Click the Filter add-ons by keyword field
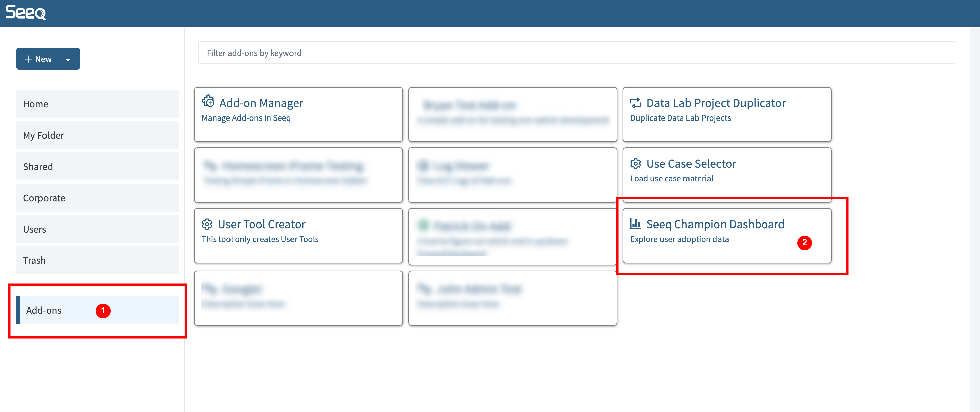Screen dimensions: 980x412 click(x=577, y=53)
